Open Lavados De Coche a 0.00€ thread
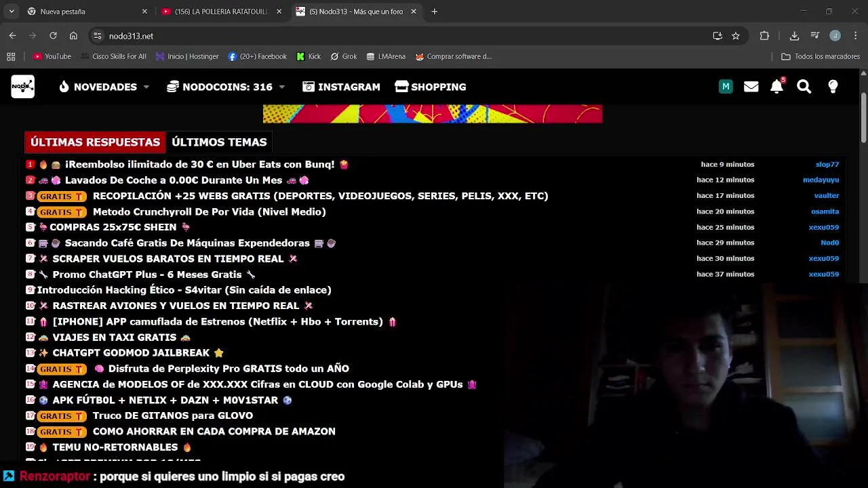The width and height of the screenshot is (868, 488). 173,180
